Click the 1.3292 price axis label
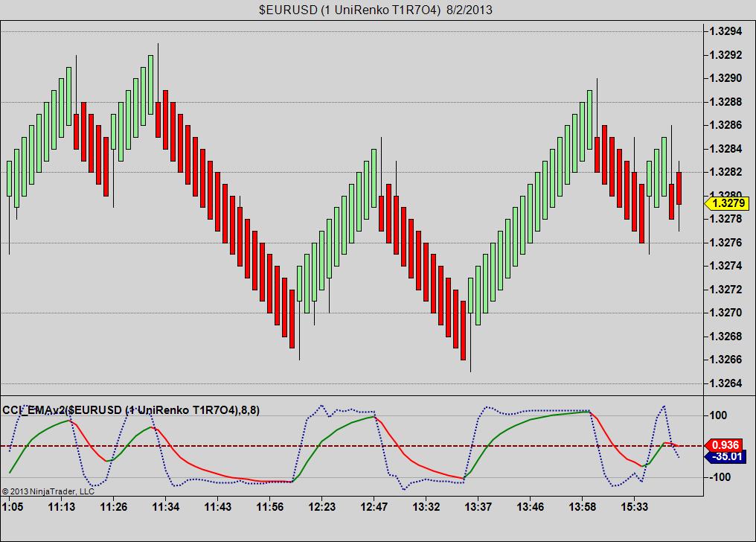The height and width of the screenshot is (542, 756). tap(725, 55)
